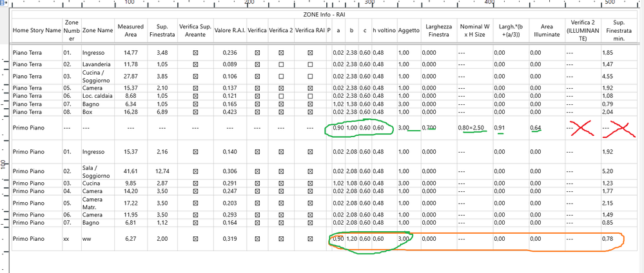Select the 'ZONE Info - RAI' schedule title
Viewport: 644px width, 273px height.
(x=324, y=15)
